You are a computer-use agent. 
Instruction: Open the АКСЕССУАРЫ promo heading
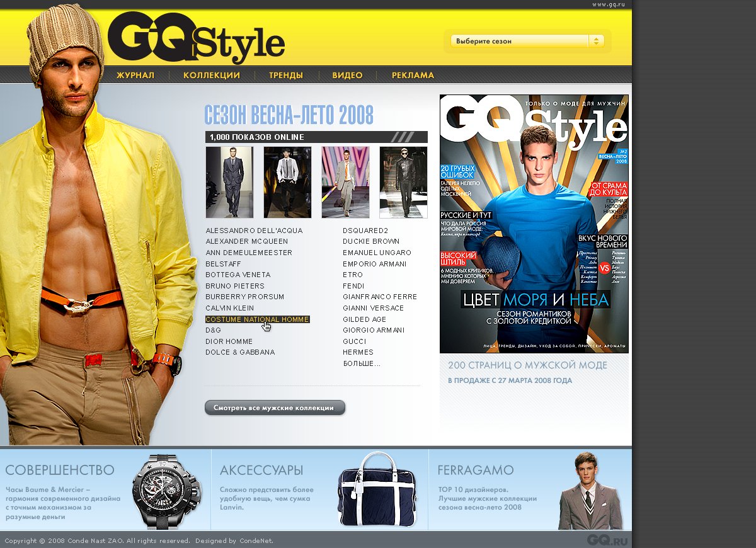pos(261,470)
